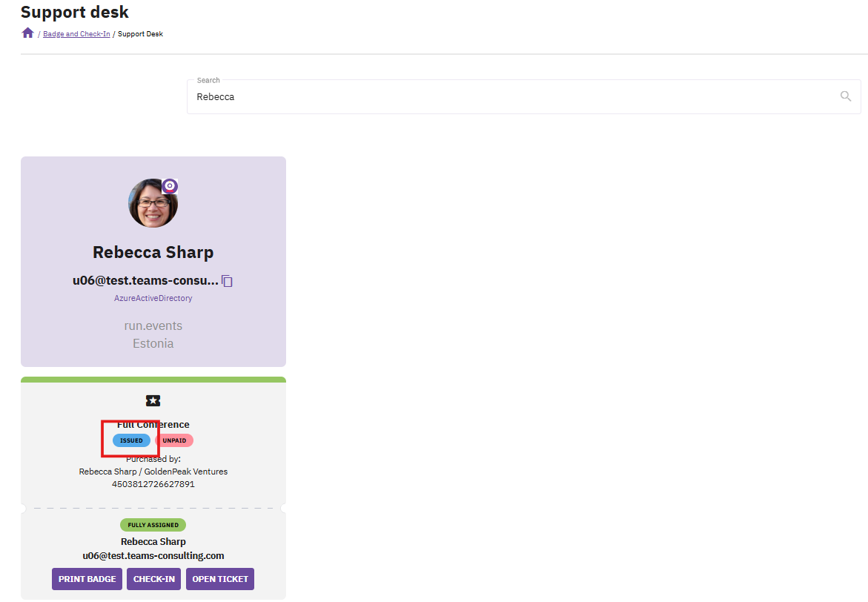Click the Full Conference ticket title
Screen dimensions: 868x602
point(153,425)
